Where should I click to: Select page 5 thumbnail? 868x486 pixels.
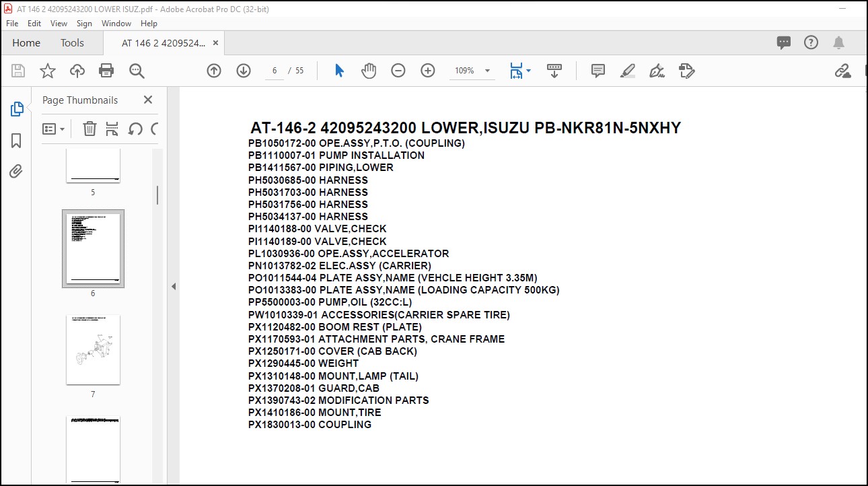click(x=93, y=166)
